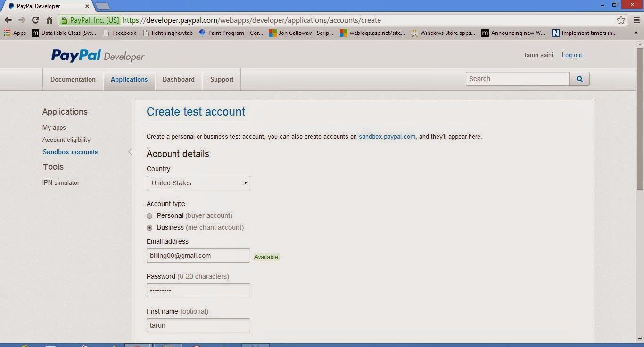Bookmark this page with the star icon
This screenshot has width=644, height=347.
click(621, 20)
